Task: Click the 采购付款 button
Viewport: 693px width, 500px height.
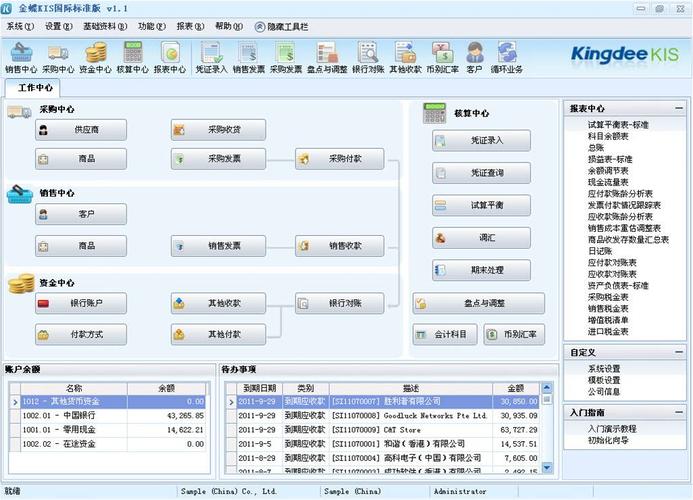Action: point(339,159)
